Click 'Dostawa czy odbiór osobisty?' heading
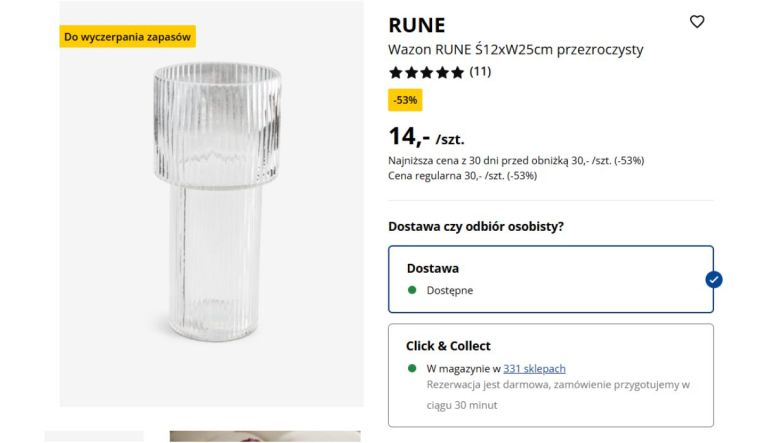The width and height of the screenshot is (759, 443). pos(475,226)
